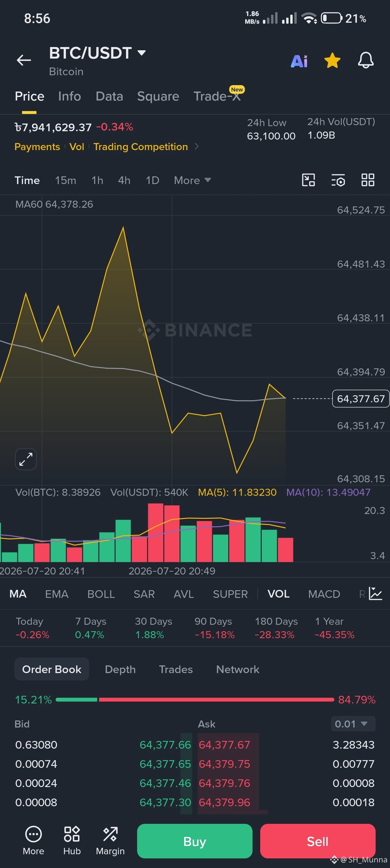Select bid price 64,377.30
Image resolution: width=390 pixels, height=868 pixels.
(165, 802)
